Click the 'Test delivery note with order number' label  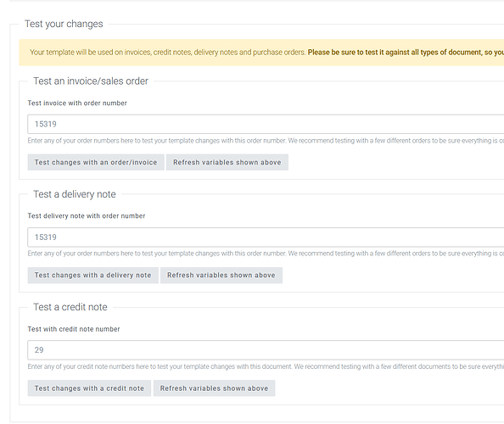(x=87, y=216)
